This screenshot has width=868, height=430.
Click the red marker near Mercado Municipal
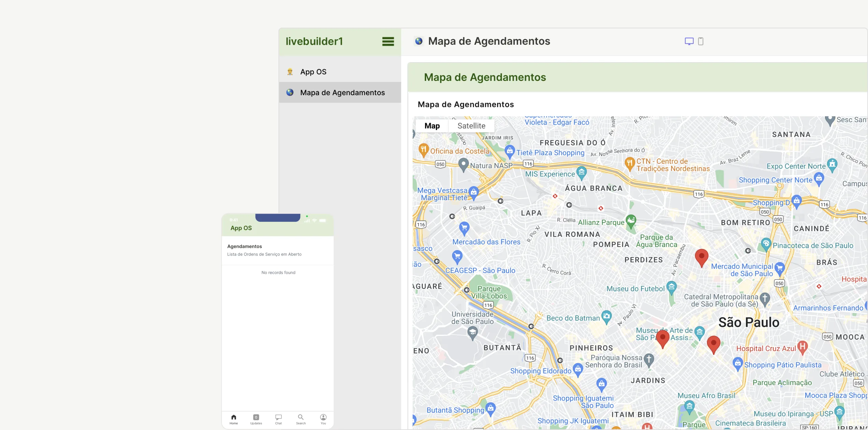pyautogui.click(x=701, y=258)
